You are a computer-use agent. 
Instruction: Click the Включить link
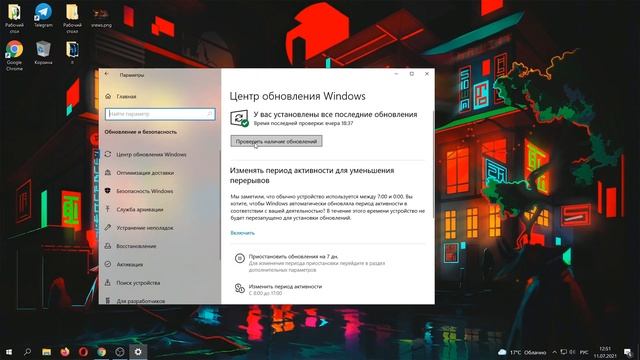click(x=242, y=233)
